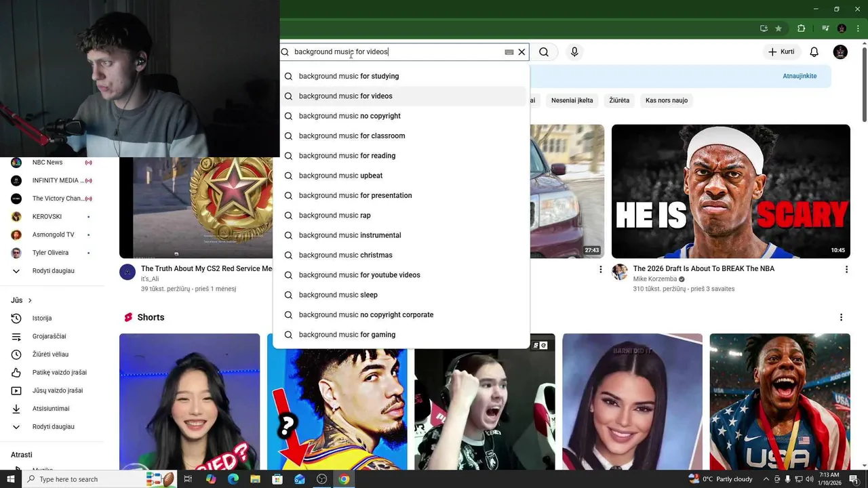Open NBC News subscription in sidebar

coord(52,162)
